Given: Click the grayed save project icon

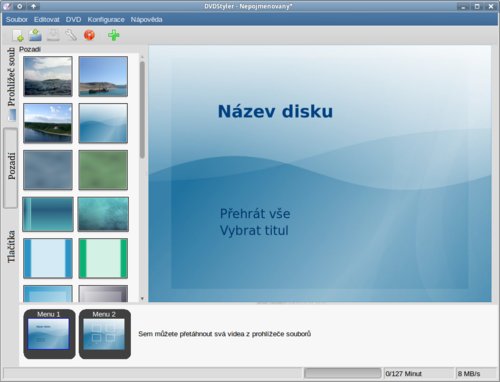Looking at the screenshot, I should pos(53,35).
